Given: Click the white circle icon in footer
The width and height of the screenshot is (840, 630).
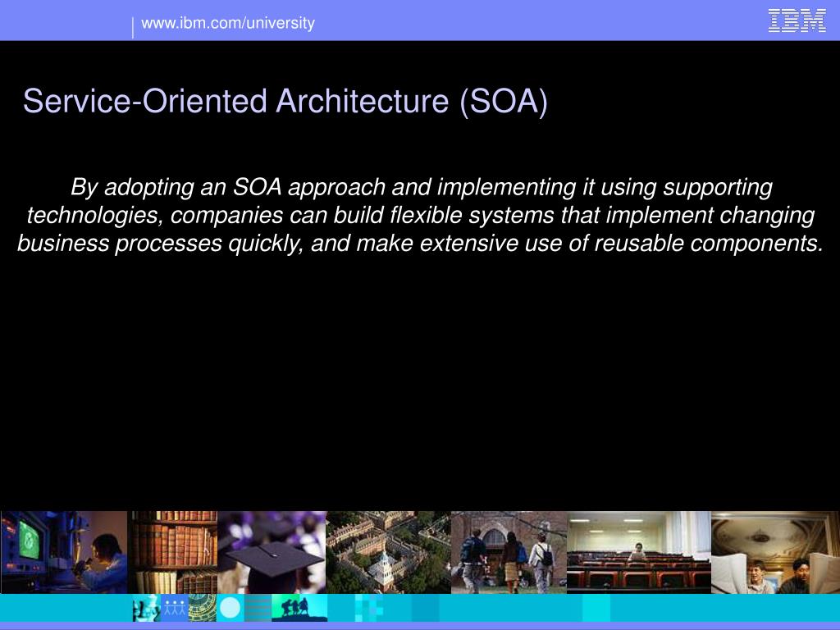Looking at the screenshot, I should 231,608.
